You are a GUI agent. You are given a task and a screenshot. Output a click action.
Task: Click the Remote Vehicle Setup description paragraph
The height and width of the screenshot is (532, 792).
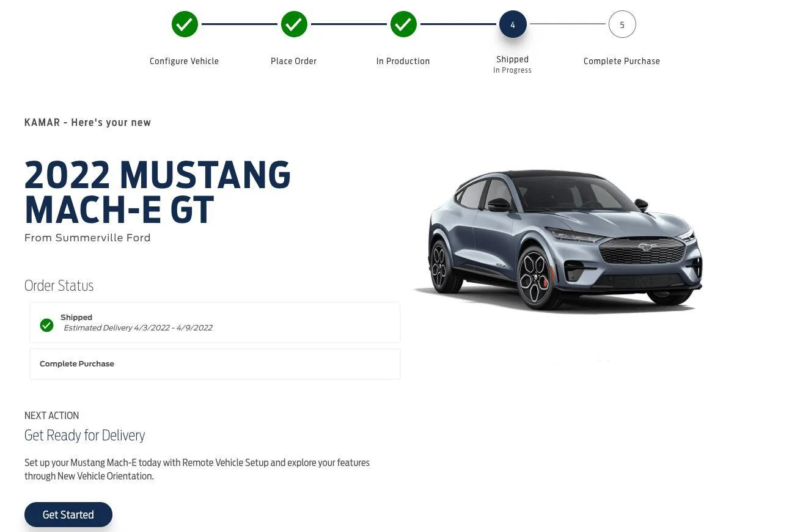pyautogui.click(x=197, y=469)
